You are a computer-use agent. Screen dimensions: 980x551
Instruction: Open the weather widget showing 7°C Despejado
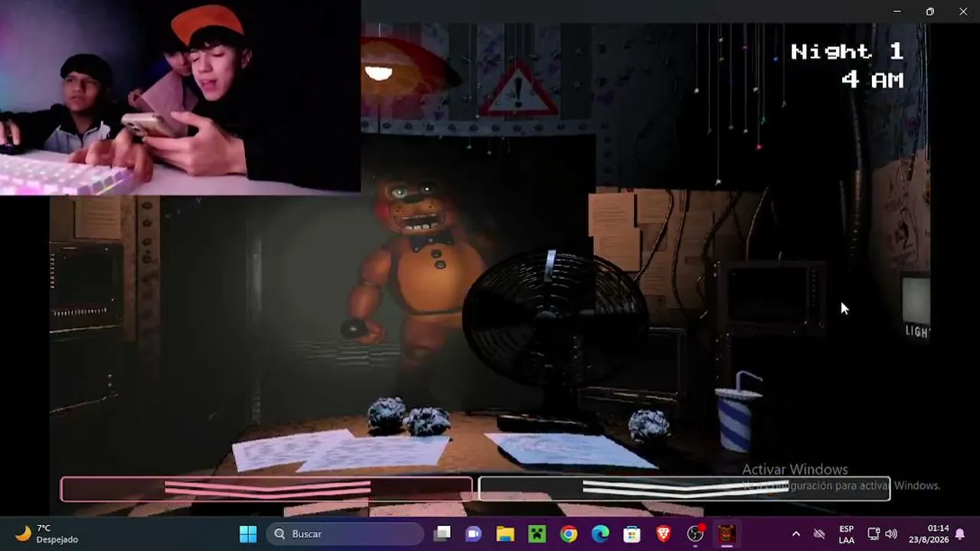point(47,533)
